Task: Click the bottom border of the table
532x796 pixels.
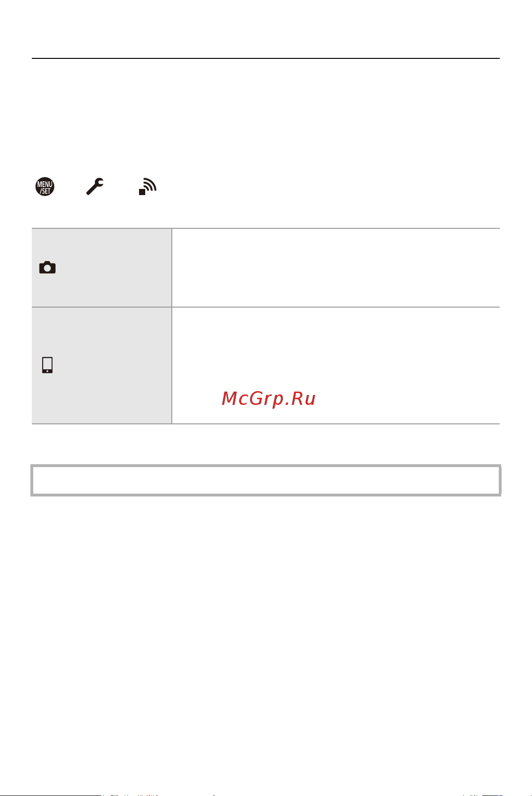Action: click(266, 424)
